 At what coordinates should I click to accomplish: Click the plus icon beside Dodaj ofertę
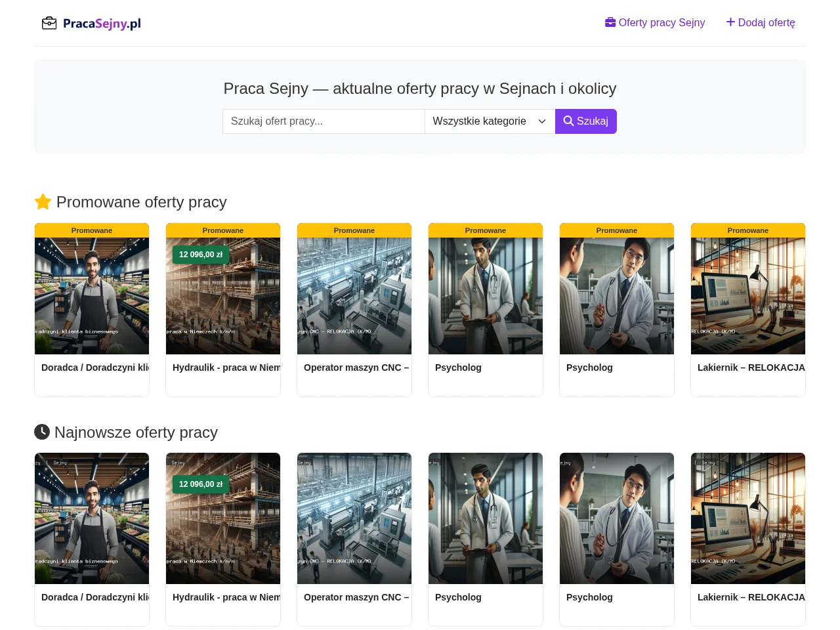pos(730,22)
